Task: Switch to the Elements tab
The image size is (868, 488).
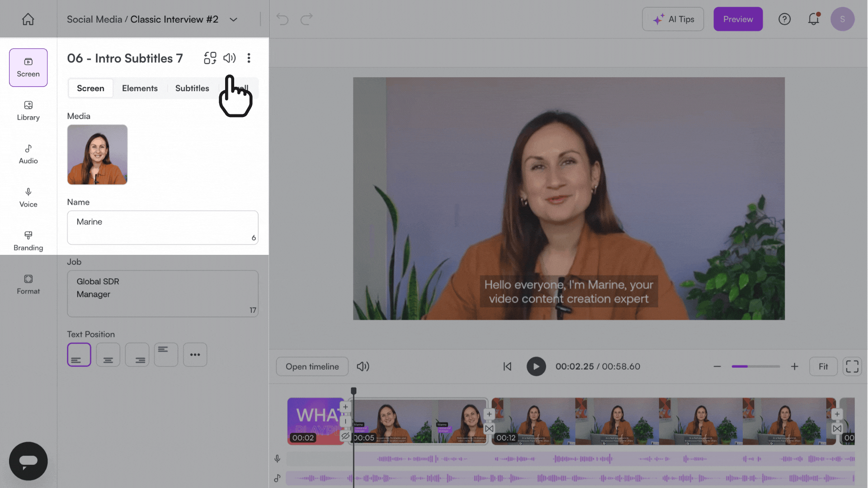Action: click(140, 88)
